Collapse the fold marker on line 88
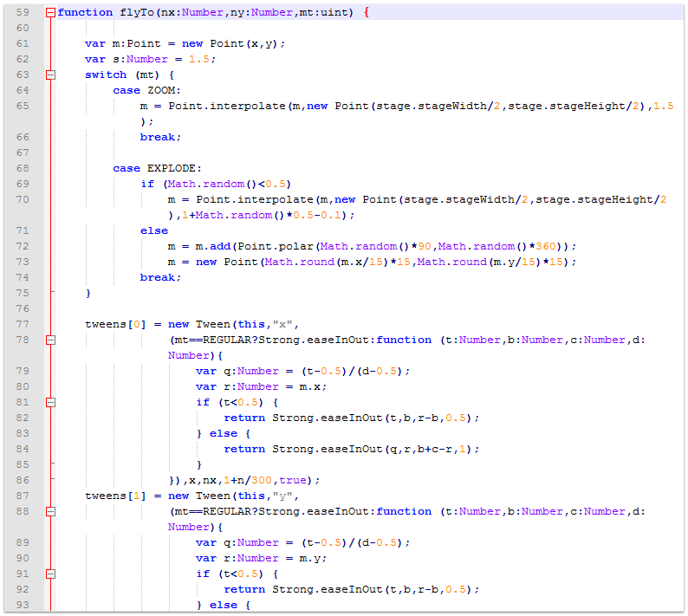Screen dimensions: 688x616 pos(50,512)
